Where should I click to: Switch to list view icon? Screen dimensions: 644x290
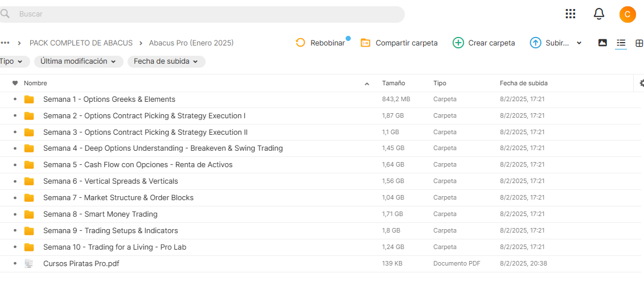[x=621, y=43]
